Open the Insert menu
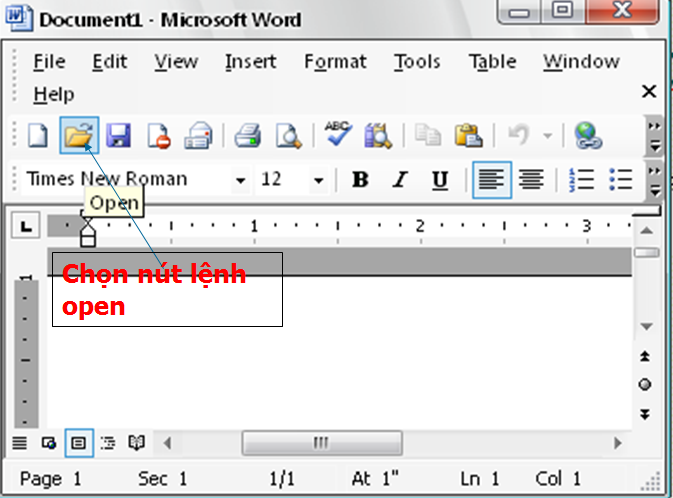The height and width of the screenshot is (498, 673). point(250,62)
